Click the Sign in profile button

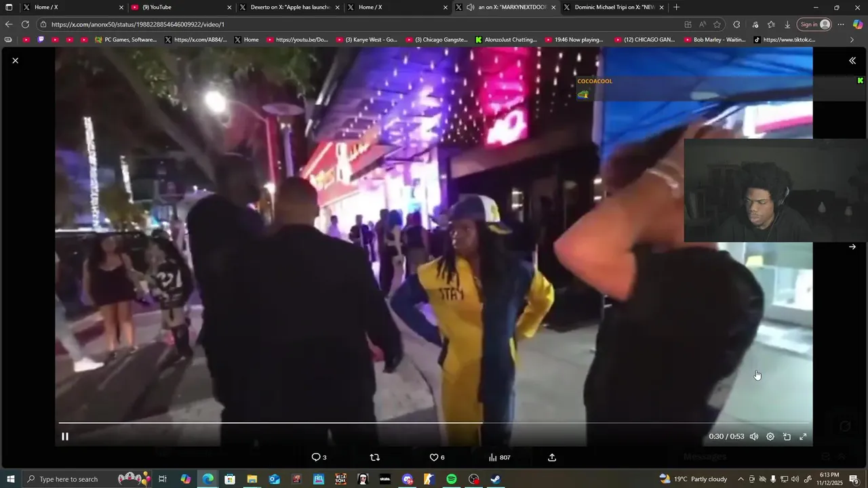pos(814,24)
